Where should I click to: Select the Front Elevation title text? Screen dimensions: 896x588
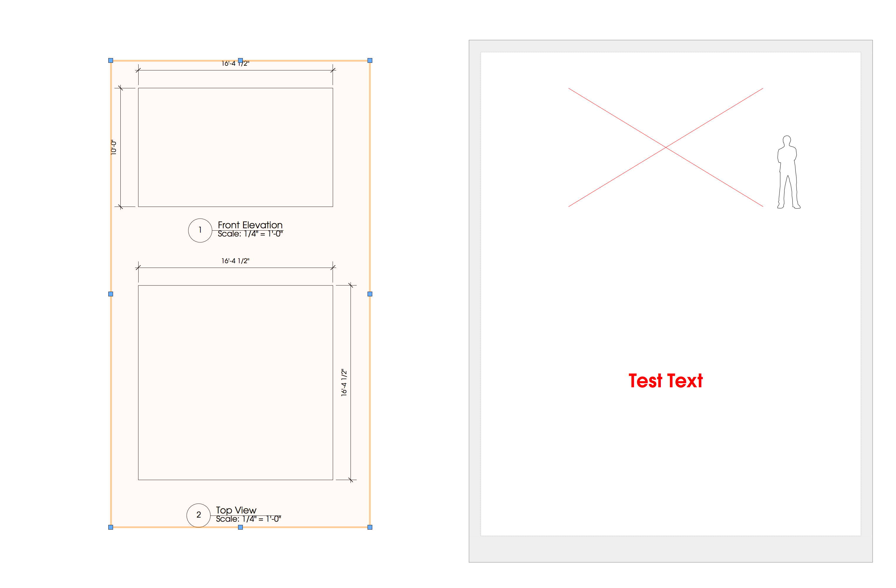click(250, 225)
